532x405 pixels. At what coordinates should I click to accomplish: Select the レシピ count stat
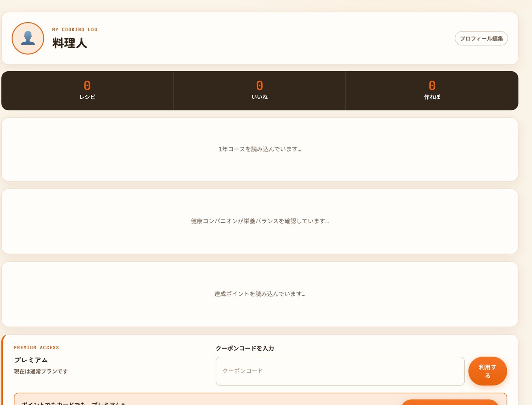click(x=87, y=91)
